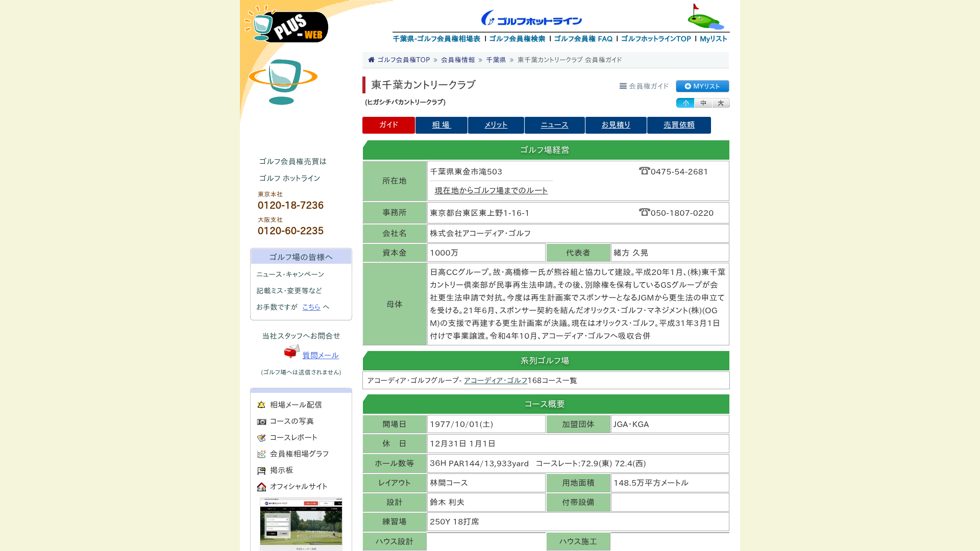The width and height of the screenshot is (980, 551).
Task: Click the icon beside コースレポート
Action: pyautogui.click(x=261, y=438)
